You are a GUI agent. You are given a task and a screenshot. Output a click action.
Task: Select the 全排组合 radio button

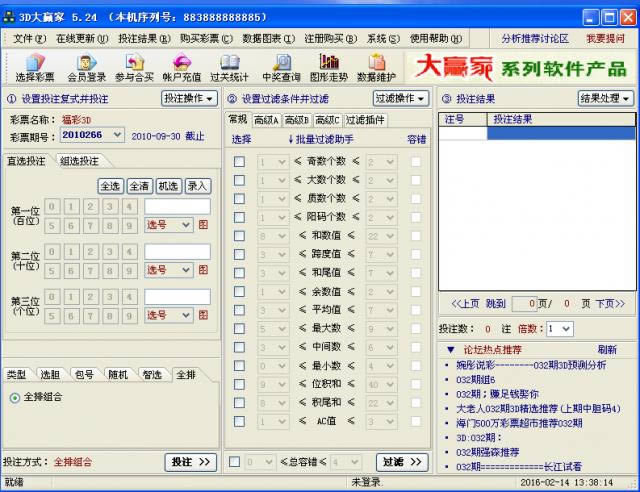pyautogui.click(x=14, y=398)
